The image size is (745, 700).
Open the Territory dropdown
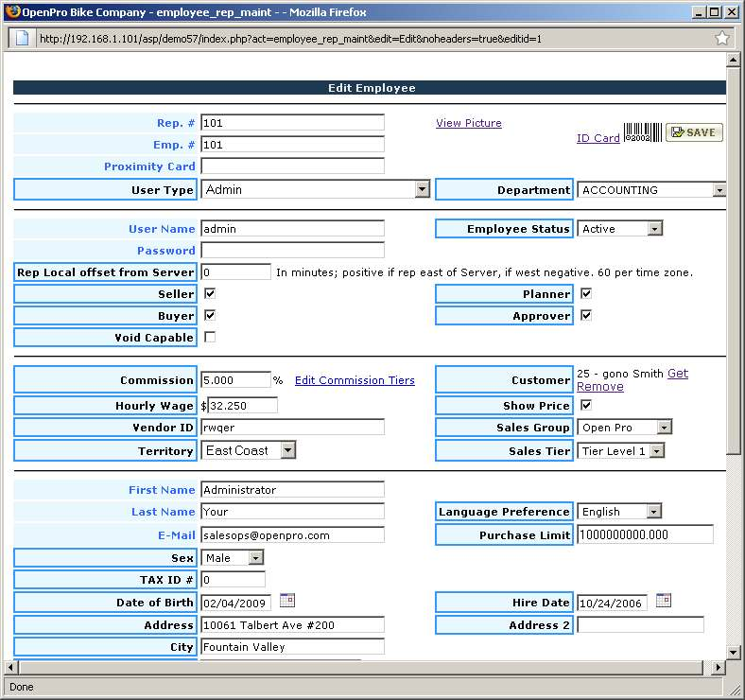click(287, 451)
